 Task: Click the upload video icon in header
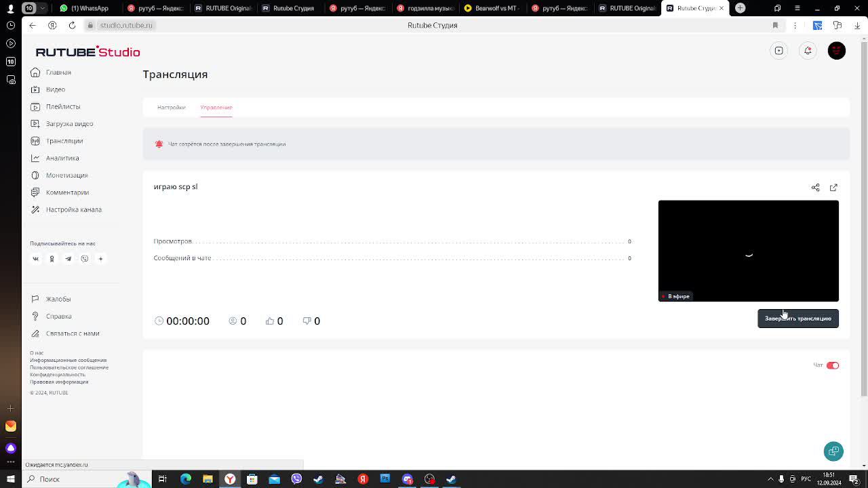tap(779, 51)
